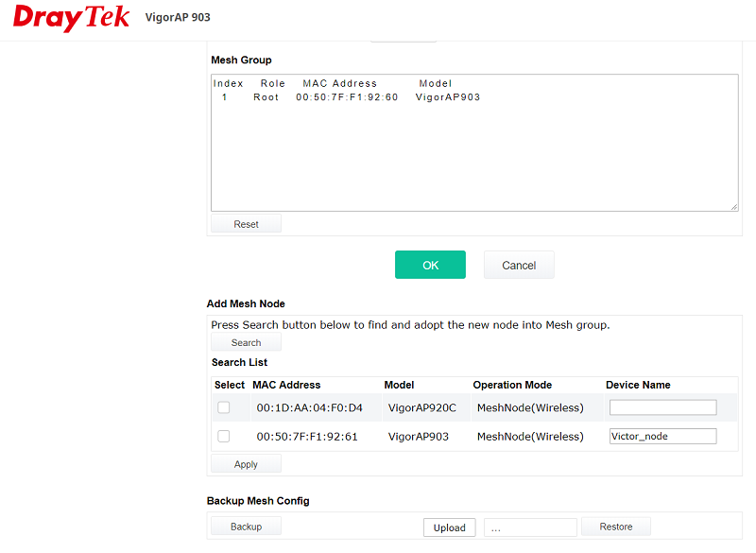Click the Backup Mesh Config heading
The image size is (756, 553).
coord(258,501)
